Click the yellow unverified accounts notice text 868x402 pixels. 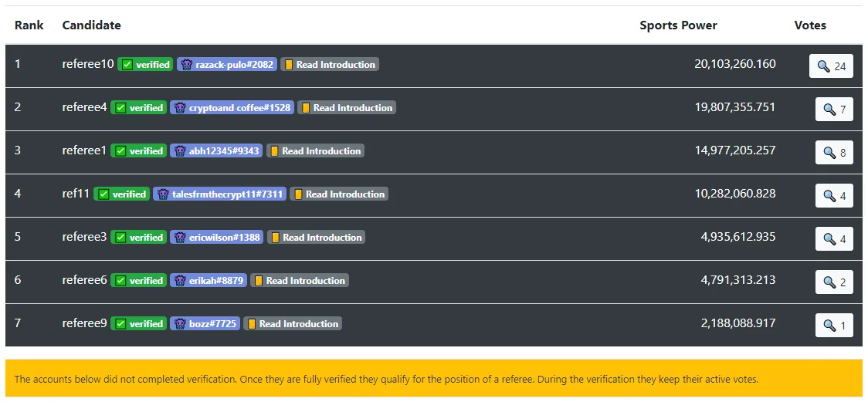(x=386, y=380)
